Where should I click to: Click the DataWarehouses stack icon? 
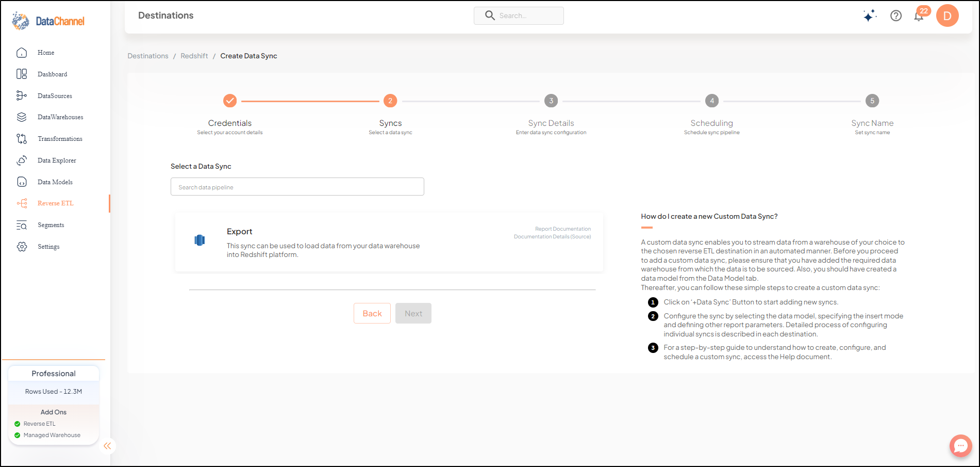point(22,117)
